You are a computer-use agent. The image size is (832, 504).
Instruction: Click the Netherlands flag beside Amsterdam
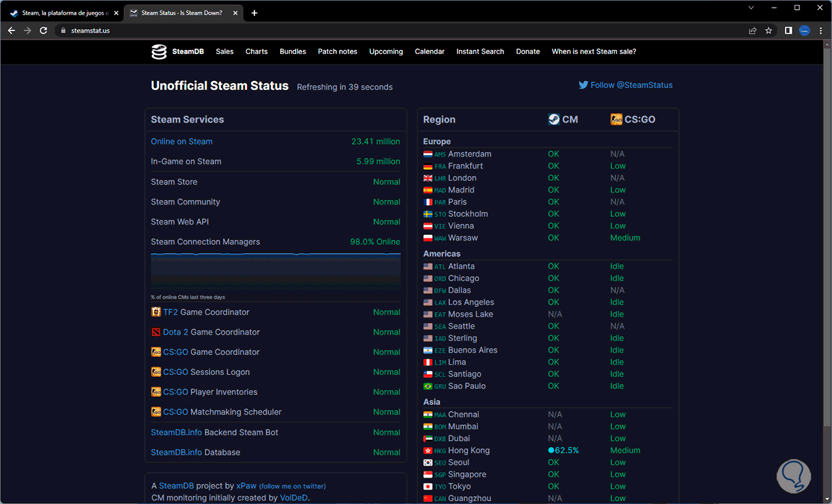(x=428, y=155)
